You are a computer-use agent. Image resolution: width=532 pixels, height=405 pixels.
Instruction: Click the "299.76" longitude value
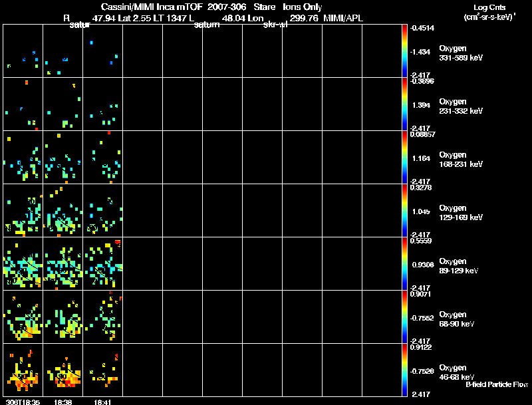coord(304,19)
